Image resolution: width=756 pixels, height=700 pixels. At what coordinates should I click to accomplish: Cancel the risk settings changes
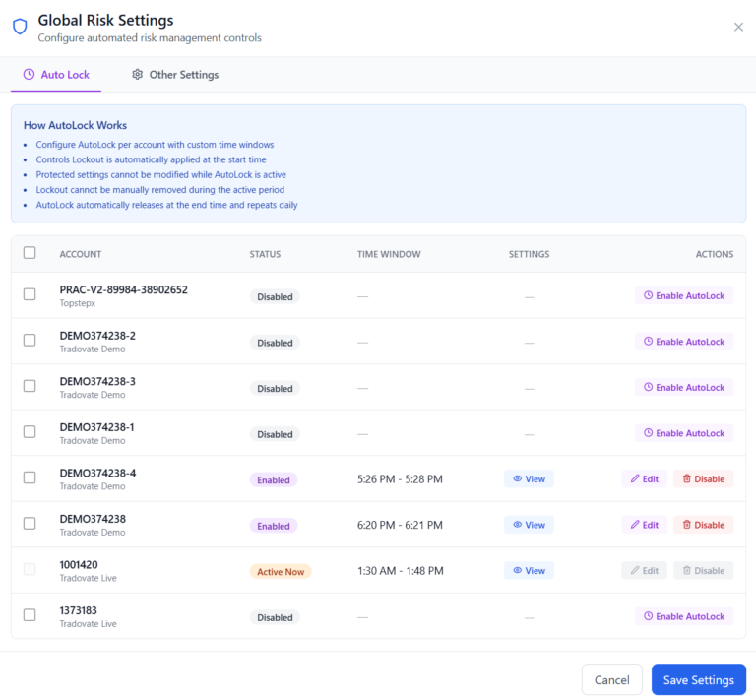tap(611, 680)
